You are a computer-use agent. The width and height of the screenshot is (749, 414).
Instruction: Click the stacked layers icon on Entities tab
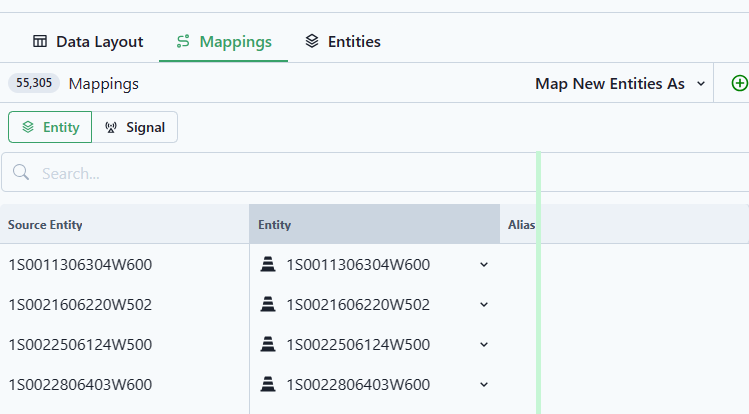point(312,41)
